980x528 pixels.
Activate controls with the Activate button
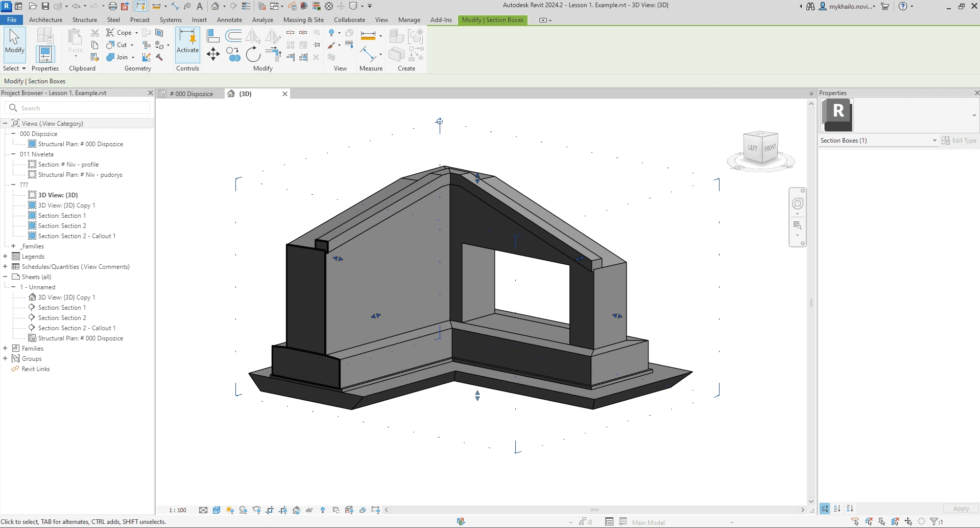coord(187,41)
